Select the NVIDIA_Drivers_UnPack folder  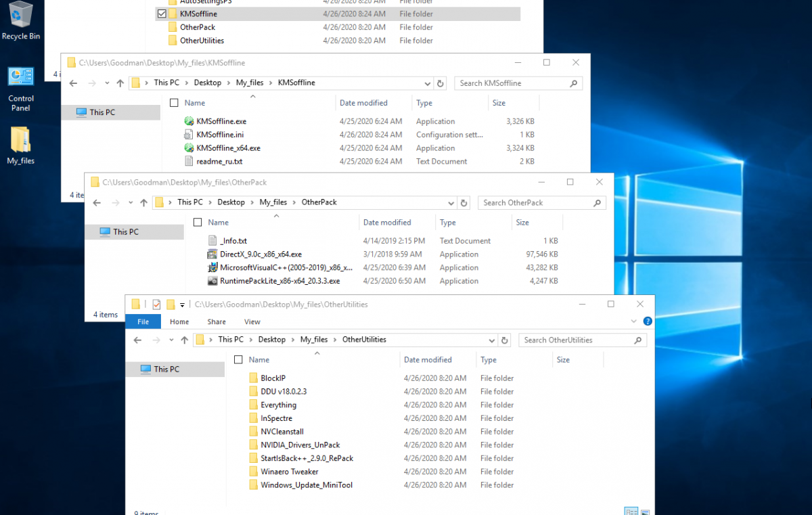point(294,445)
